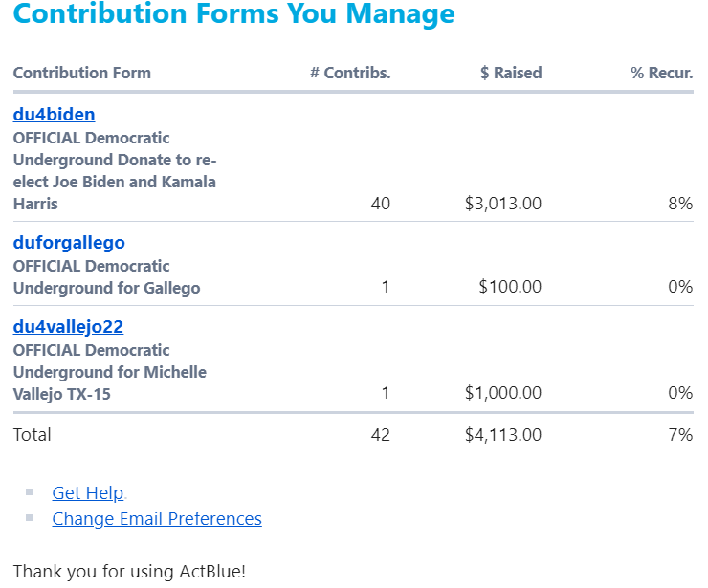Click the $1,000.00 amount for Vallejo
This screenshot has height=588, width=708.
[503, 393]
